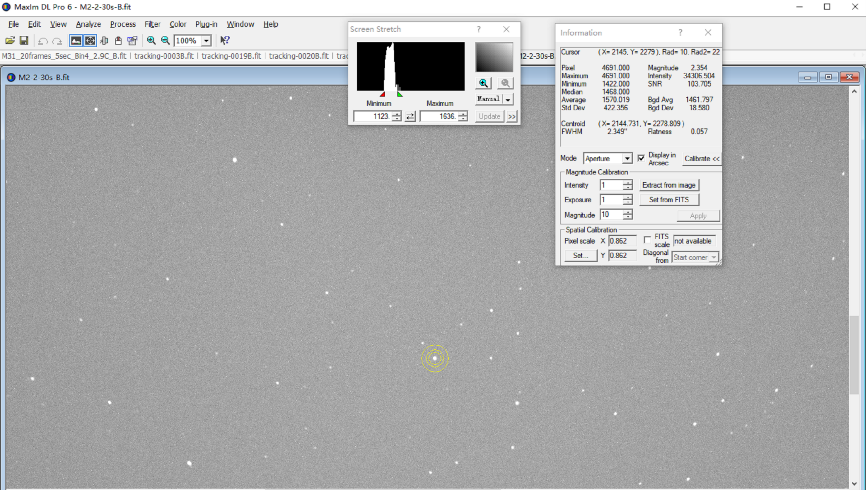Screen dimensions: 866x490
Task: Open the zoom percentage dropdown
Action: pos(206,41)
